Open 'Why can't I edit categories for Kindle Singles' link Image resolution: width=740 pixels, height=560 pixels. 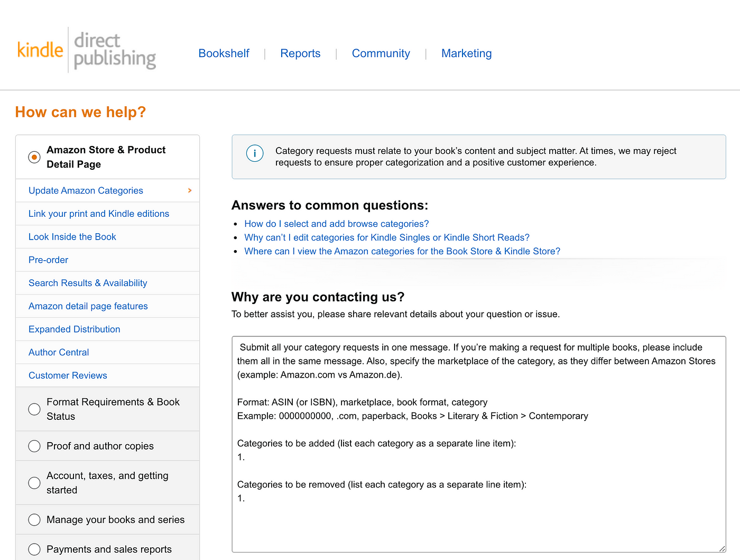tap(387, 237)
